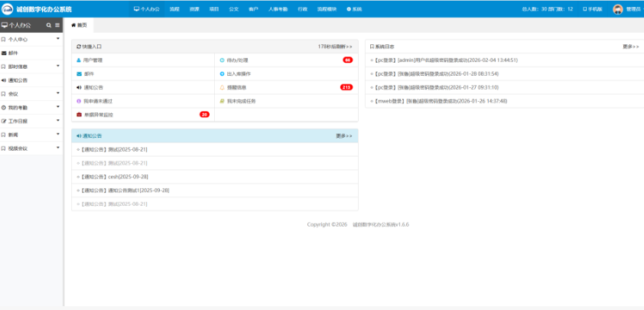The width and height of the screenshot is (644, 310).
Task: Click the 单据异常监控 briefcase icon
Action: [78, 115]
